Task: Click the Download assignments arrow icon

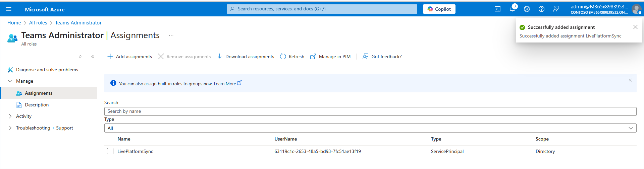Action: coord(219,57)
